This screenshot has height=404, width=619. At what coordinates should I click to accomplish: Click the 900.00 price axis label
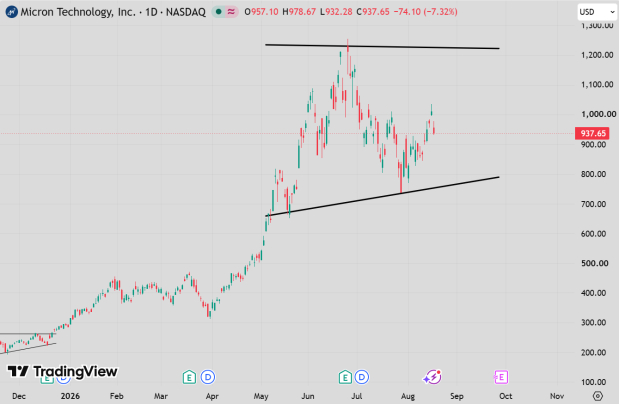(x=593, y=144)
